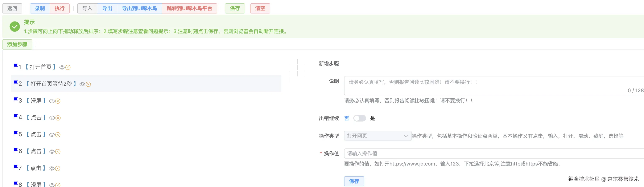Click the green 添加步骤 button
This screenshot has height=187, width=644.
coord(17,44)
